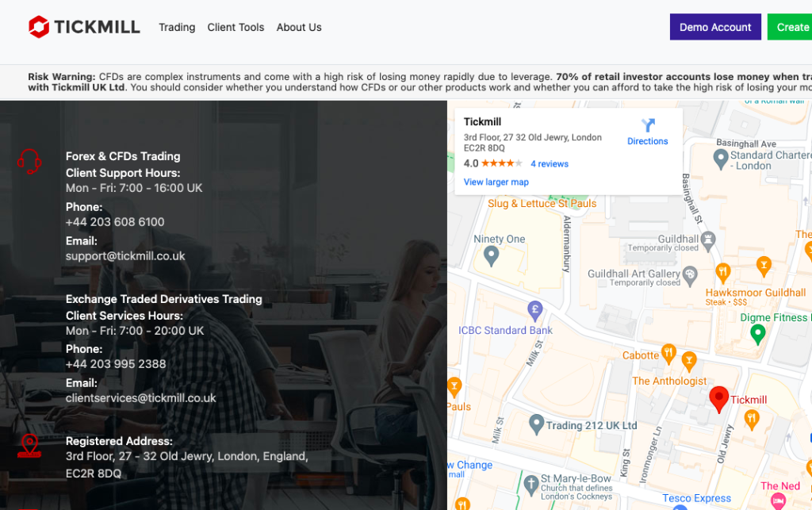Click the Hawksmoor Guildhall restaurant marker
This screenshot has width=812, height=510.
click(722, 273)
